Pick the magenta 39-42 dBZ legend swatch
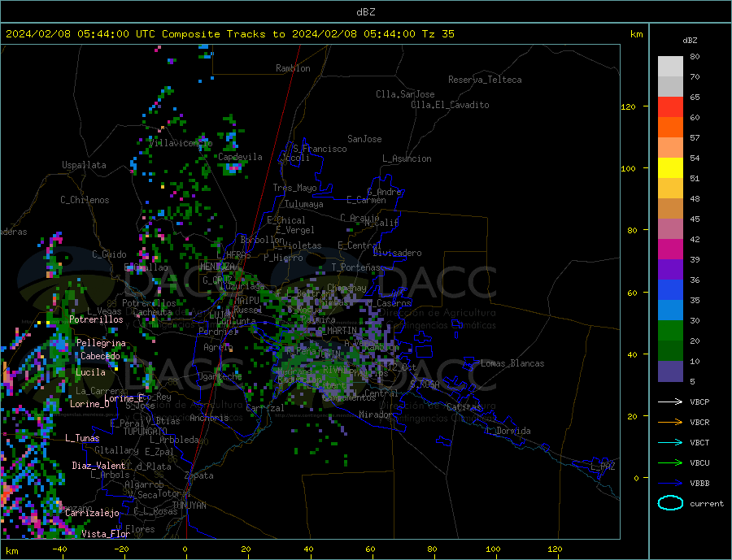The height and width of the screenshot is (560, 732). point(670,250)
